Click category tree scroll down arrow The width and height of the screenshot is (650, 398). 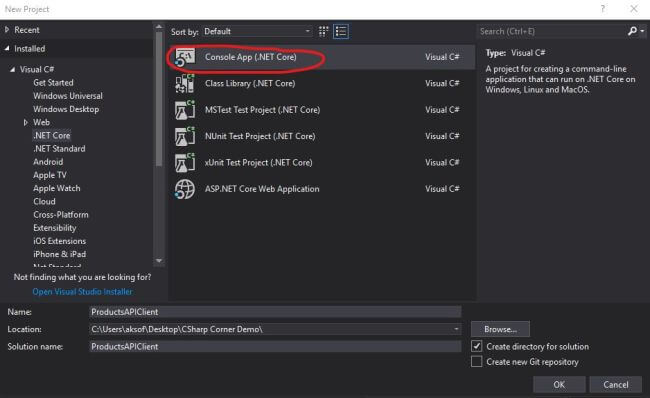coord(159,261)
